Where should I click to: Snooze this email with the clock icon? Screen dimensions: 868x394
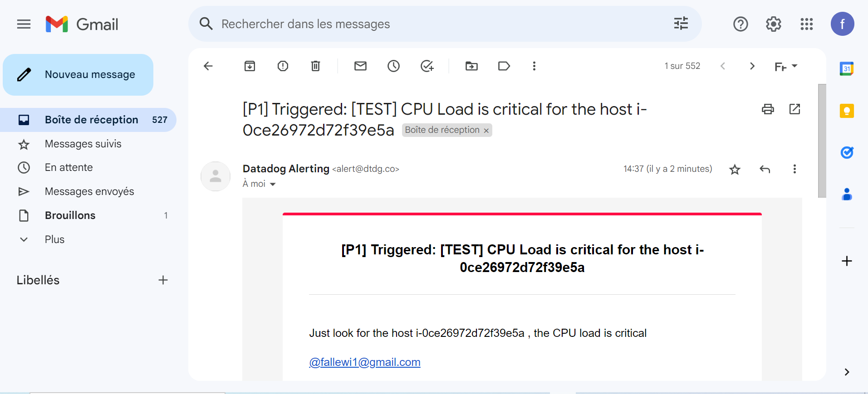[x=393, y=66]
